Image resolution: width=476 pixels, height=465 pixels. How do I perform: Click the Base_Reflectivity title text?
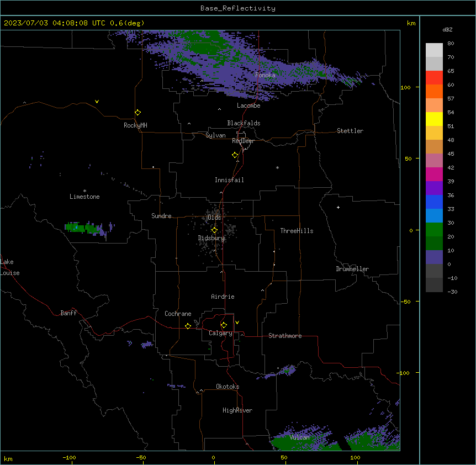[x=238, y=8]
